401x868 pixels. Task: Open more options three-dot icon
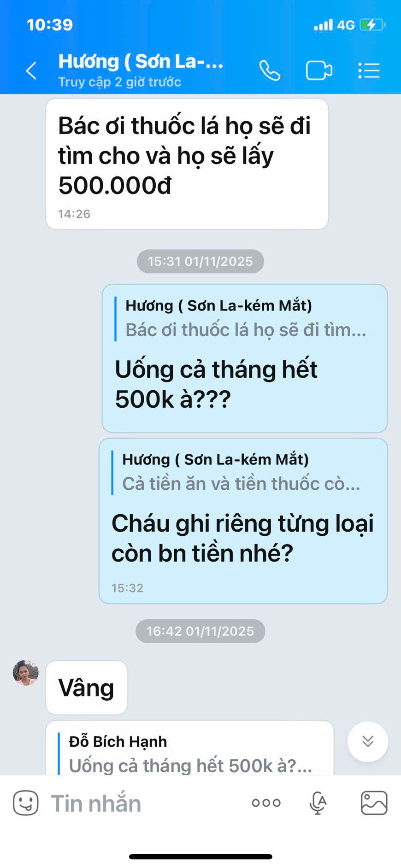[x=266, y=803]
